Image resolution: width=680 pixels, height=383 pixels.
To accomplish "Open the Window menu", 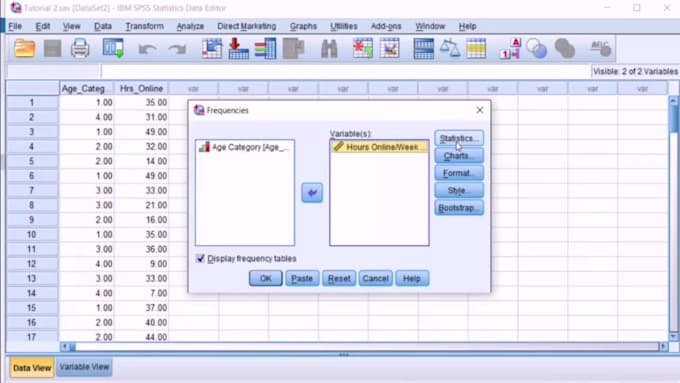I will point(430,26).
